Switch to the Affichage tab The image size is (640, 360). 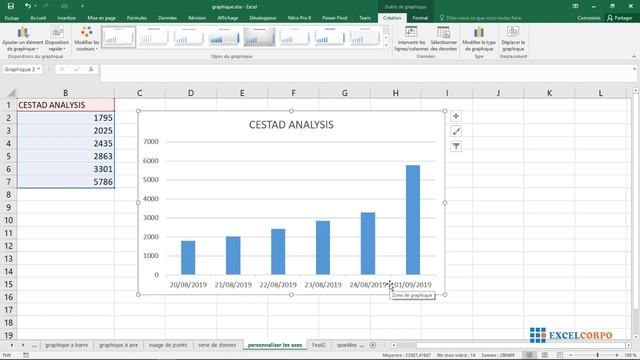(228, 18)
